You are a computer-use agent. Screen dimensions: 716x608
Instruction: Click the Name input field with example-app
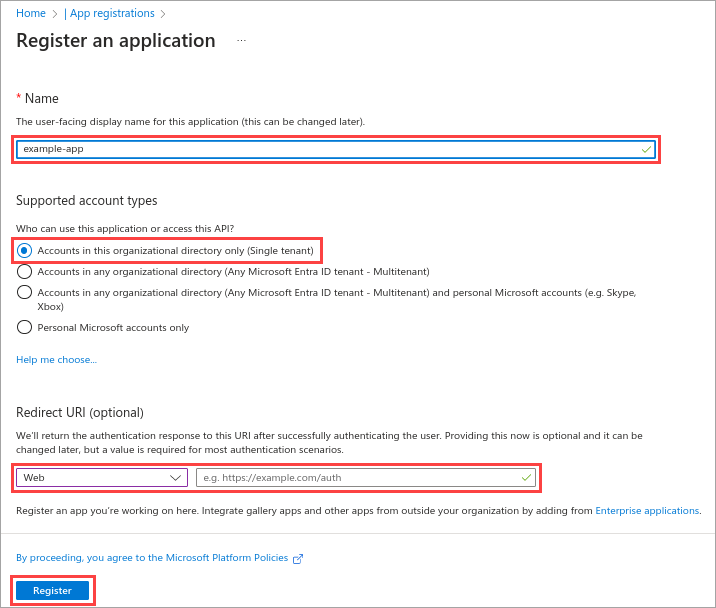(x=336, y=149)
